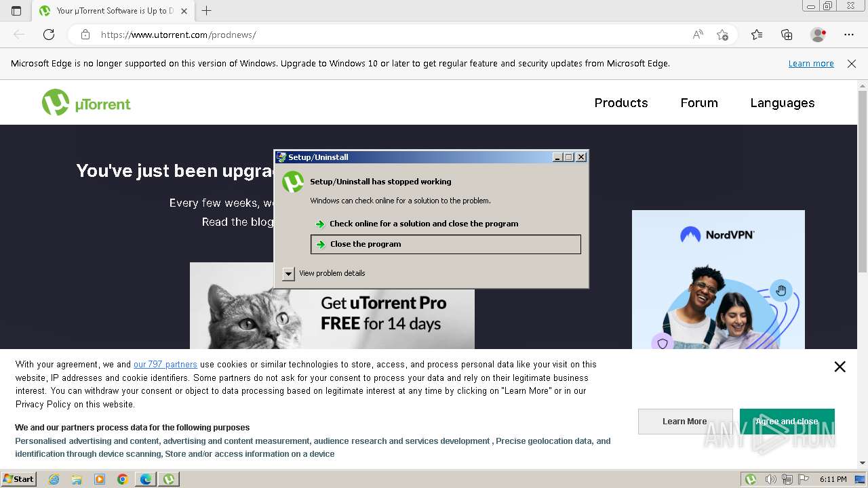
Task: Click Learn More in cookie banner
Action: (x=685, y=422)
